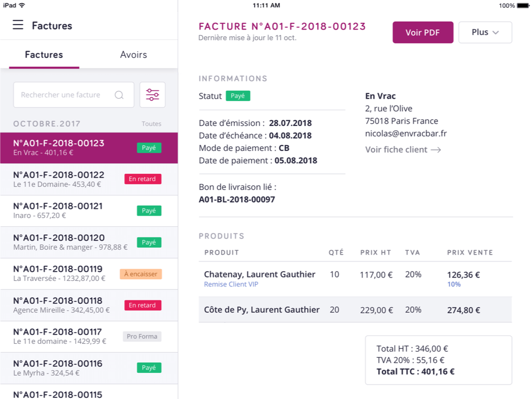Tap the En retard badge for Agence Mireille

(143, 305)
